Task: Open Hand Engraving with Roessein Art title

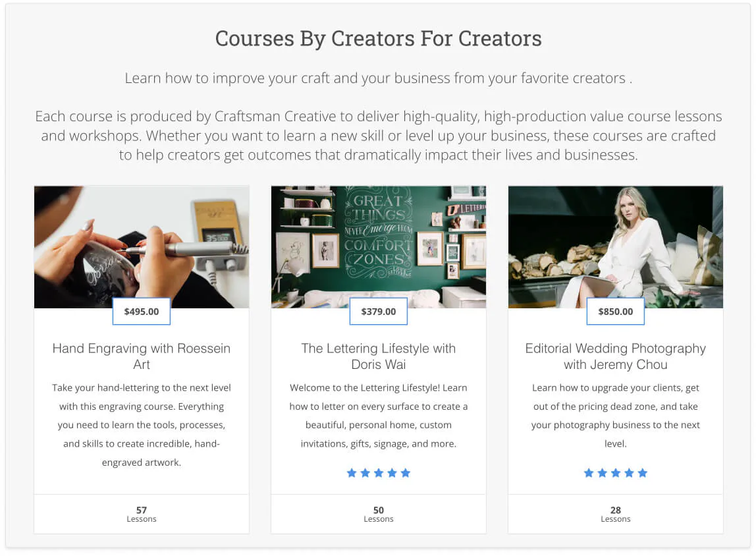Action: (142, 356)
